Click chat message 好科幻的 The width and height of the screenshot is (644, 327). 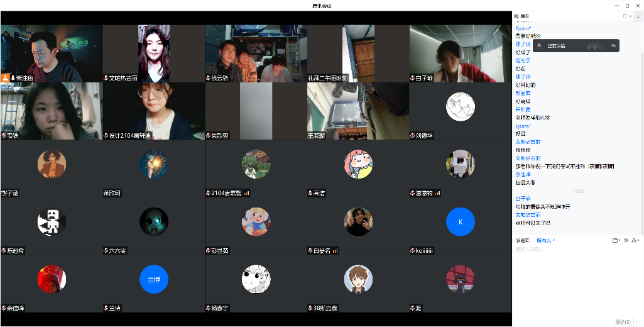pyautogui.click(x=525, y=85)
